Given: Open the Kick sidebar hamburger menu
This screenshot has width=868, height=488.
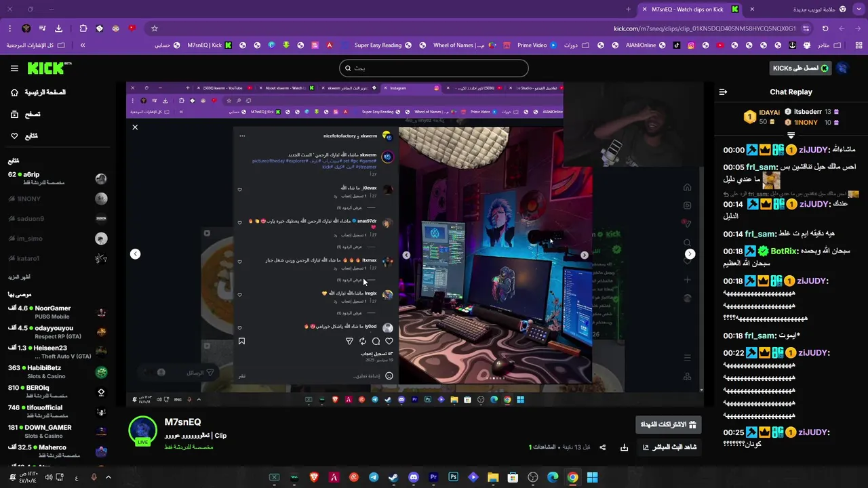Looking at the screenshot, I should [14, 68].
